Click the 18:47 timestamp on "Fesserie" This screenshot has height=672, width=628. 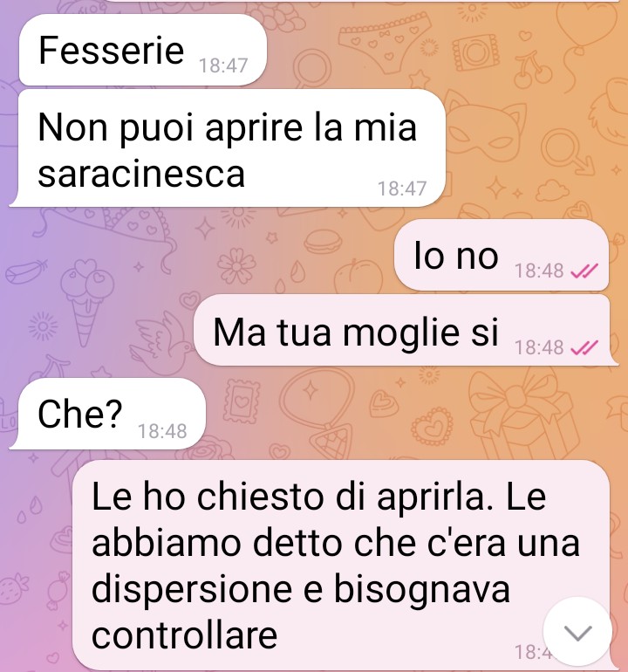click(x=223, y=65)
